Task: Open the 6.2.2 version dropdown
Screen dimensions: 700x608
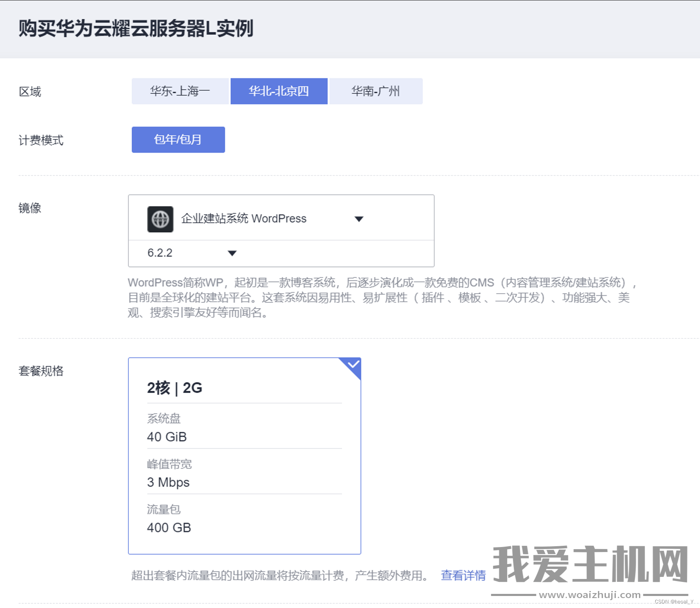Action: tap(192, 253)
